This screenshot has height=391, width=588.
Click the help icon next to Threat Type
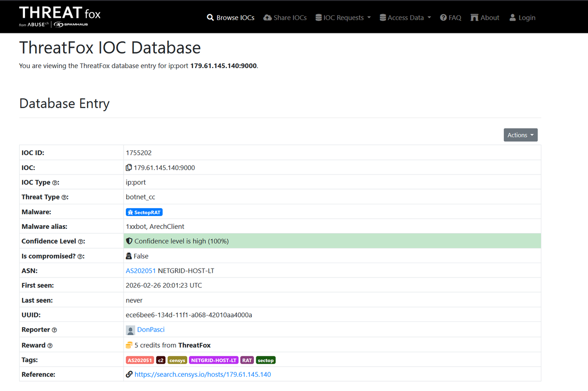pyautogui.click(x=64, y=197)
